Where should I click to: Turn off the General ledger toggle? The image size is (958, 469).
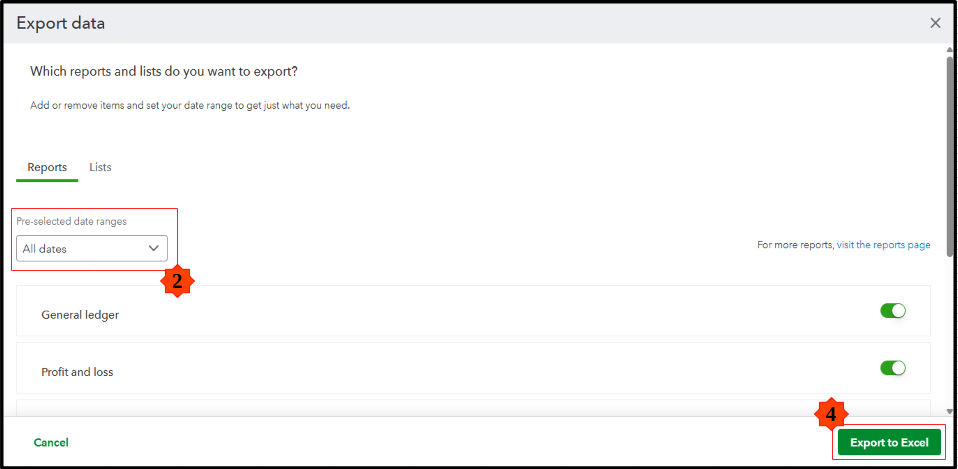click(892, 311)
